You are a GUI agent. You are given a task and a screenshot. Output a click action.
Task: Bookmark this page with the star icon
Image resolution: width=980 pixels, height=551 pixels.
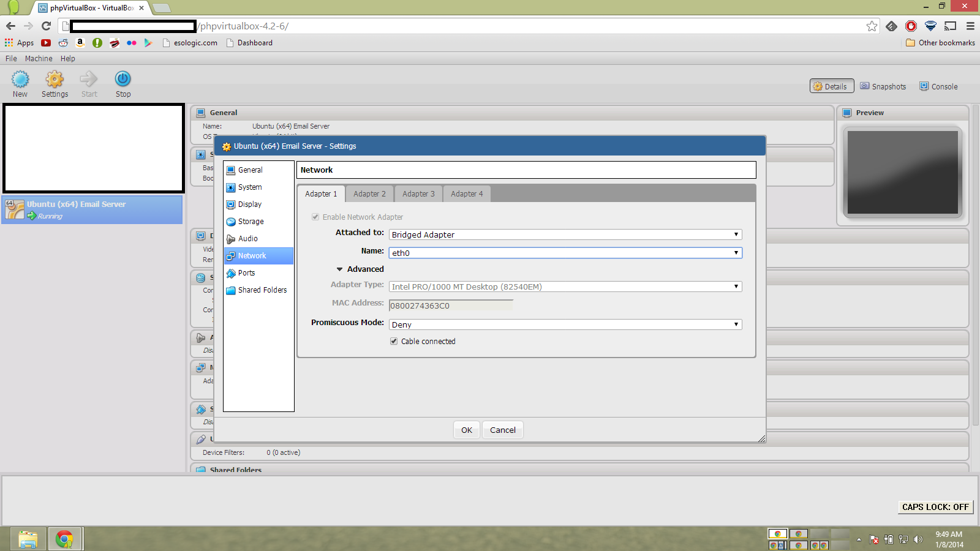pyautogui.click(x=872, y=26)
